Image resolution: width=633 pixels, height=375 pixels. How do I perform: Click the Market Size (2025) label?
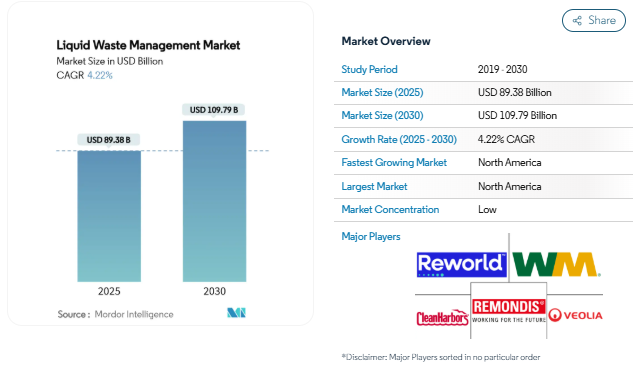(x=382, y=92)
